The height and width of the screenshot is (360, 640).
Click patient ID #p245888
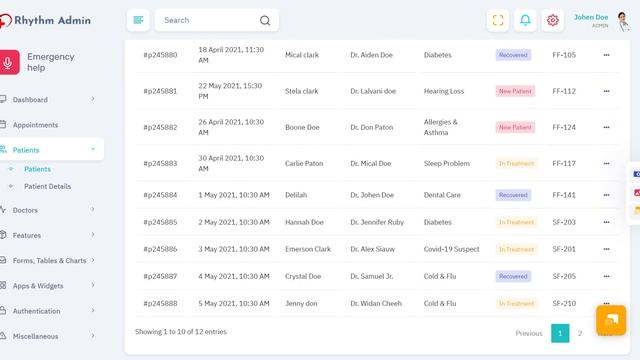click(160, 304)
